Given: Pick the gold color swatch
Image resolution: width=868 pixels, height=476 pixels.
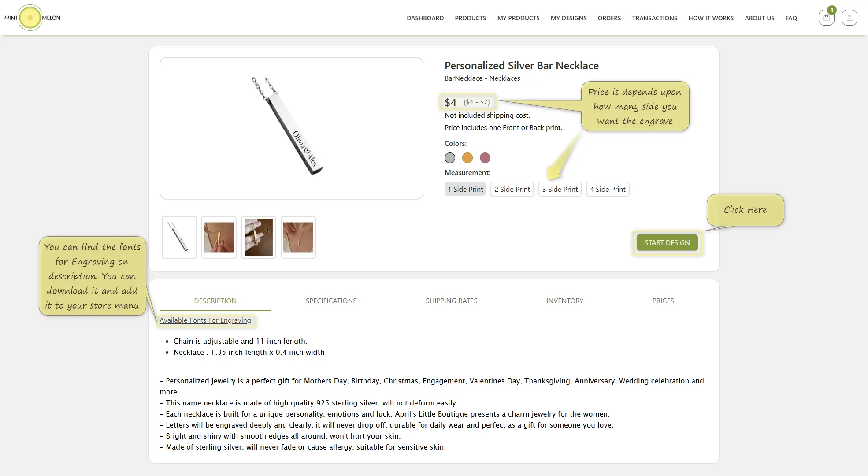Looking at the screenshot, I should point(467,158).
